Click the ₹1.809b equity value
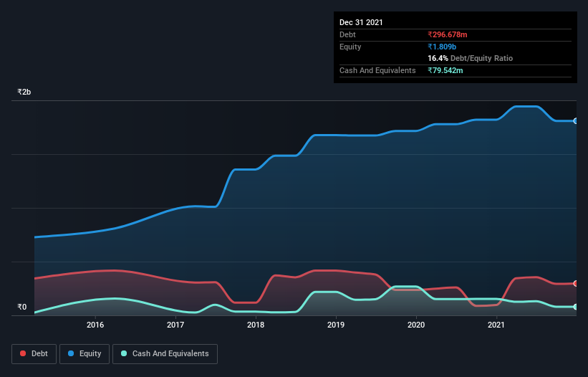The width and height of the screenshot is (588, 377). [442, 47]
